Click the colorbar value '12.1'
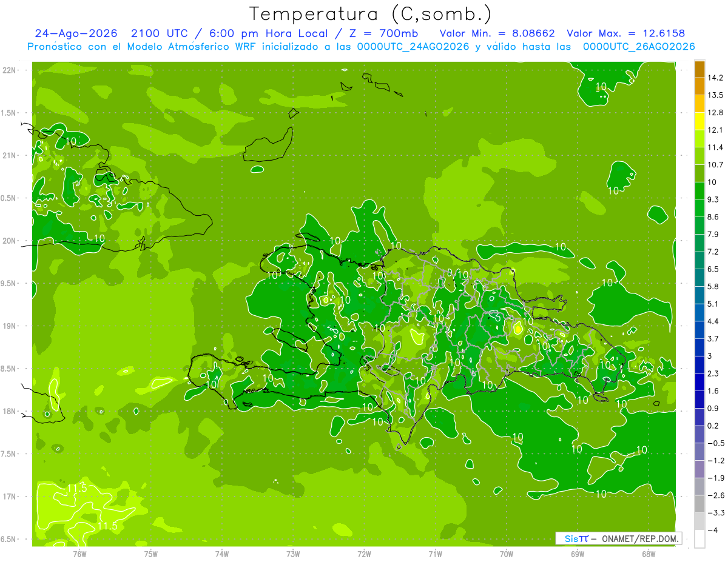This screenshot has width=728, height=562. click(x=716, y=130)
